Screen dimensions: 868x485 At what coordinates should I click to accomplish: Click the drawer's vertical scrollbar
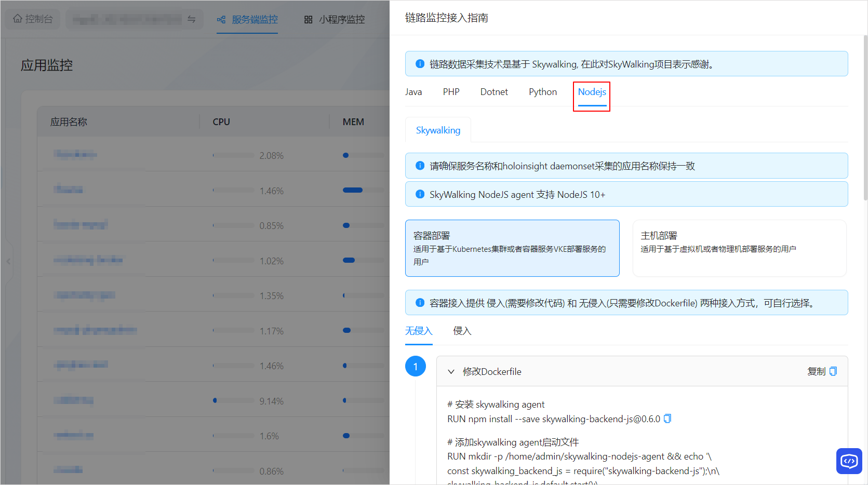click(x=865, y=117)
